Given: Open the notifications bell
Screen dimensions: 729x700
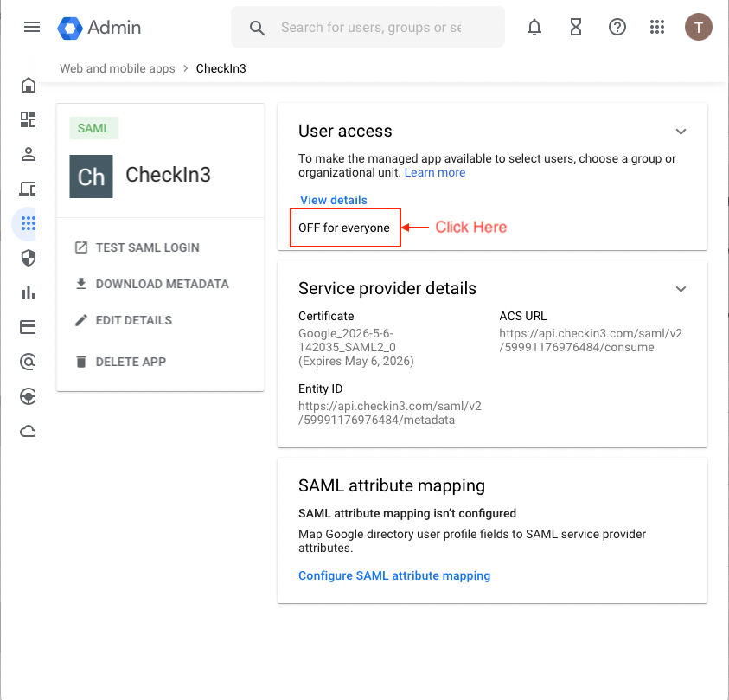Looking at the screenshot, I should coord(534,27).
